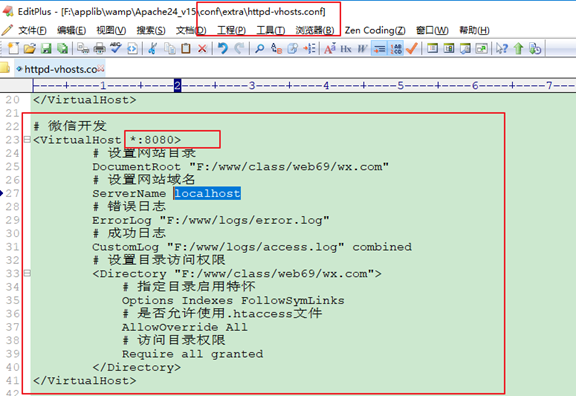The image size is (576, 396).
Task: Click the Copy icon
Action: click(169, 48)
